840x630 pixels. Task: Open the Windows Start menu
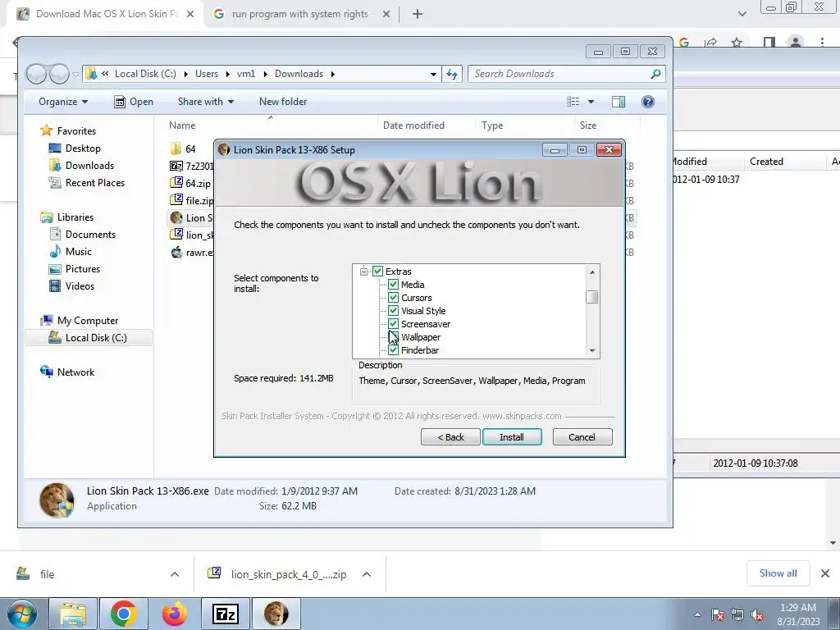coord(21,614)
